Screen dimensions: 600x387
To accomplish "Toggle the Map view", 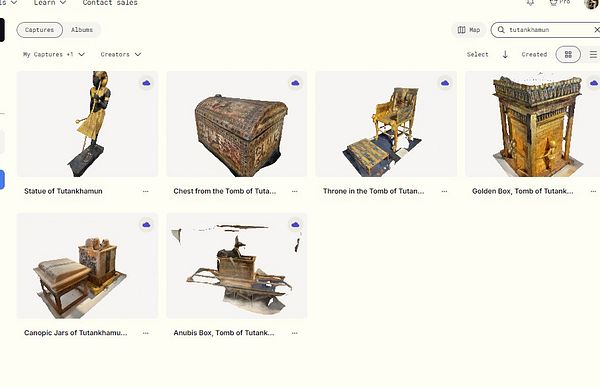I will click(469, 30).
